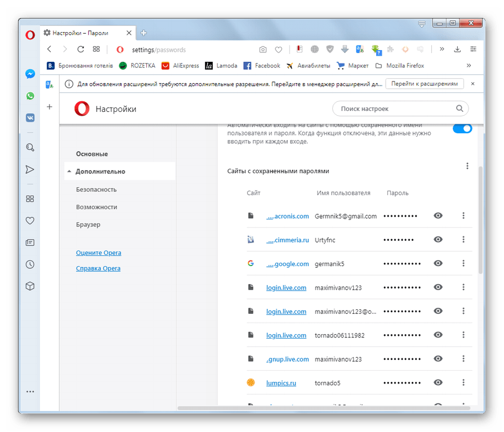Viewport: 504px width, 432px height.
Task: Reveal password for lumpics.ru entry
Action: 438,383
